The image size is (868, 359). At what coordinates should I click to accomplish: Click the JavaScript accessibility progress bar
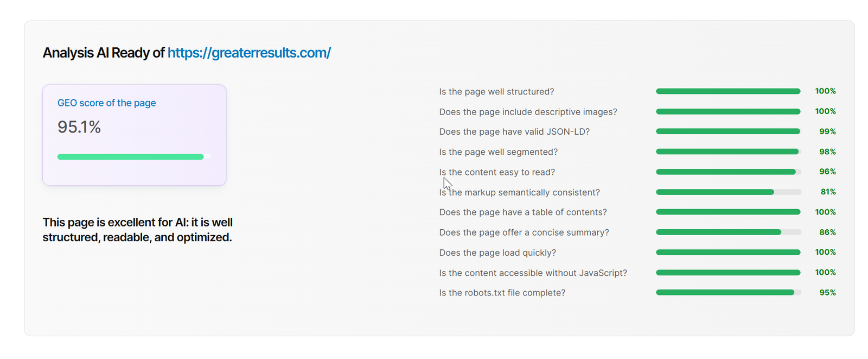[728, 272]
